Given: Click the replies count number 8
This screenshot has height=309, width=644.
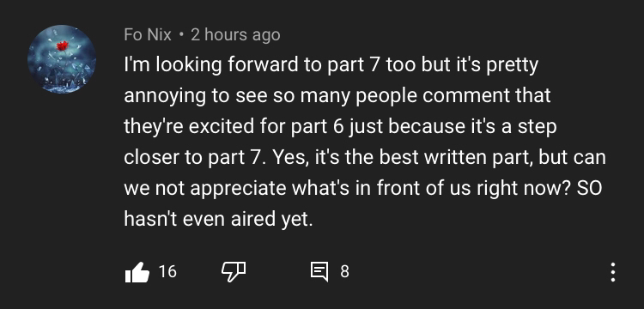Looking at the screenshot, I should [x=344, y=271].
